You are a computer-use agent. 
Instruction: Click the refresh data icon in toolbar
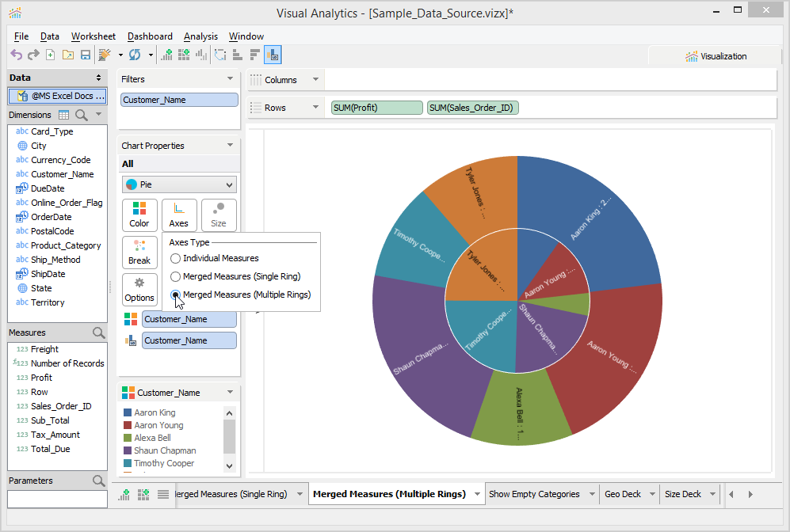[135, 55]
